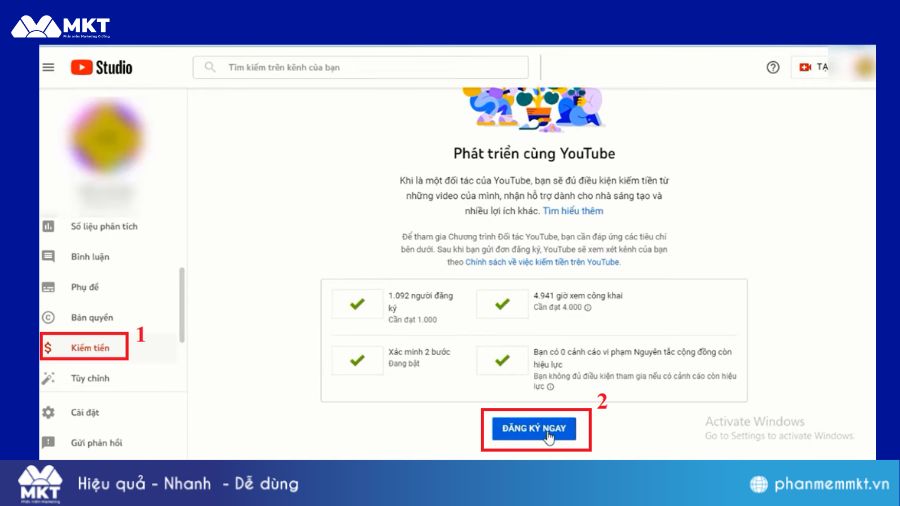
Task: Open the Tìm hiểu thêm link
Action: point(573,211)
